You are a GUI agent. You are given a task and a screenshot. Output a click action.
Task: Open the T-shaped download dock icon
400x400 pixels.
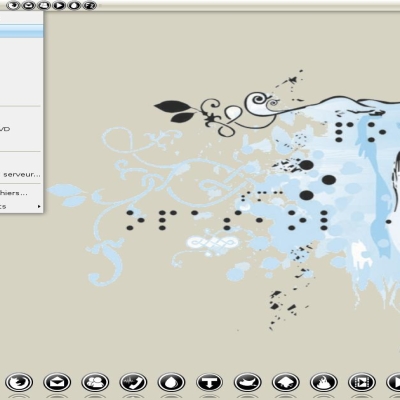coord(209,382)
